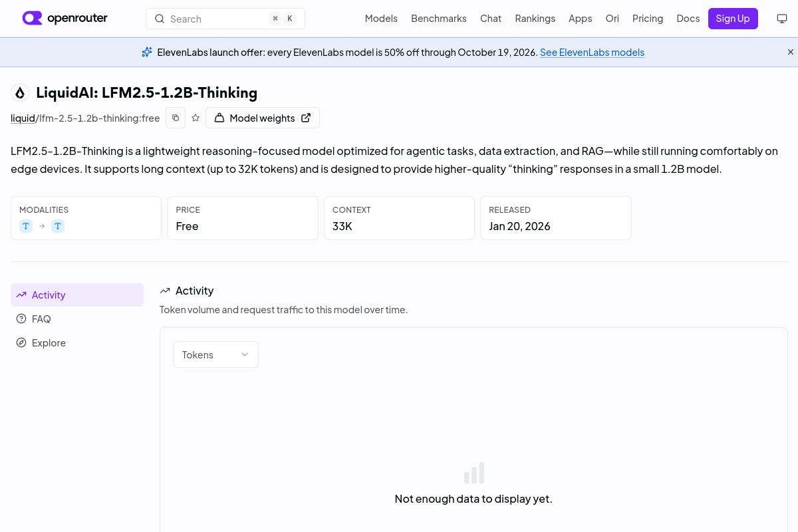798x532 pixels.
Task: Go to the Pricing page
Action: click(648, 19)
